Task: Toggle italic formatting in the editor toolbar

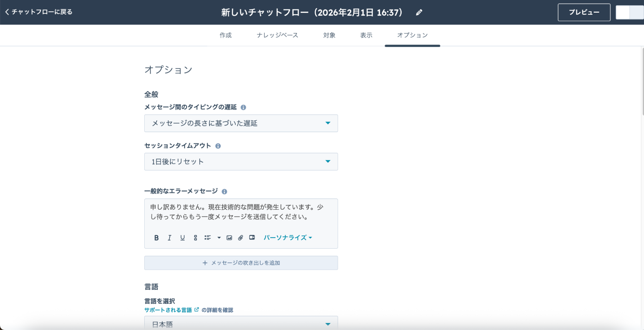Action: click(x=169, y=238)
